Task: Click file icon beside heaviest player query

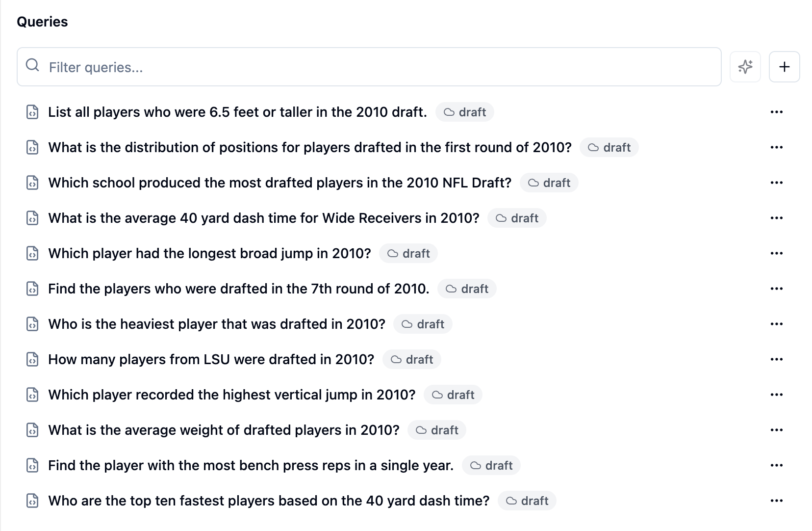Action: tap(32, 324)
